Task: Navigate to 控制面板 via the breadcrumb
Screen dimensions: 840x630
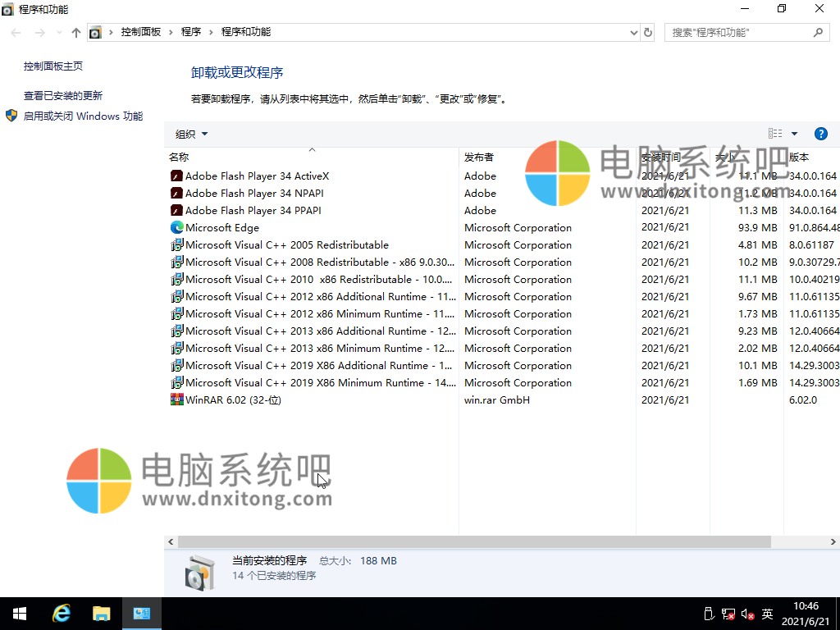Action: coord(140,32)
